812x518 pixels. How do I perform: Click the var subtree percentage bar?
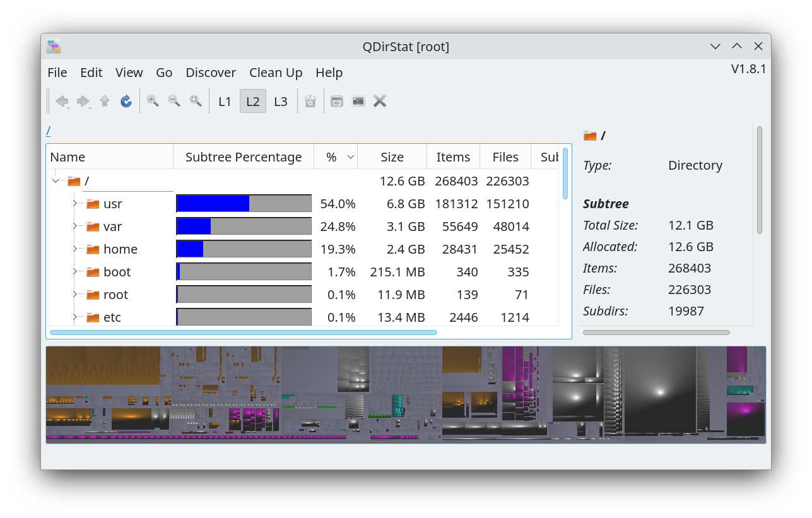244,226
